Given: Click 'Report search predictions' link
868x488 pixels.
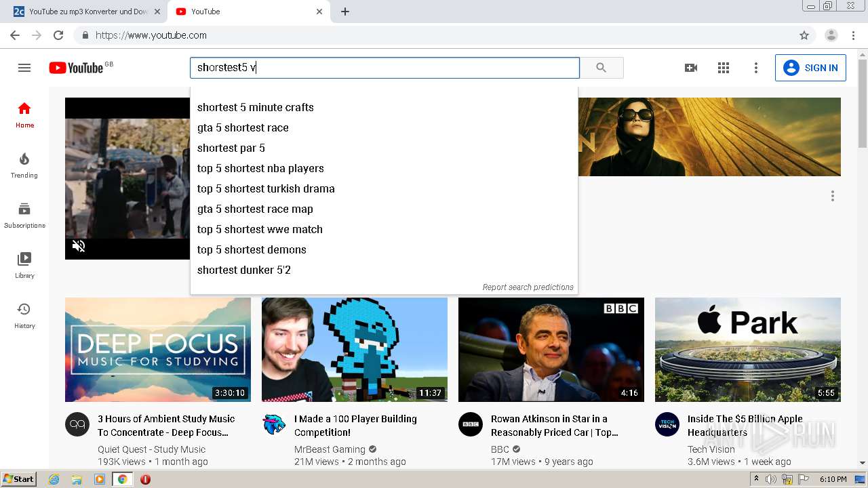Looking at the screenshot, I should point(528,287).
